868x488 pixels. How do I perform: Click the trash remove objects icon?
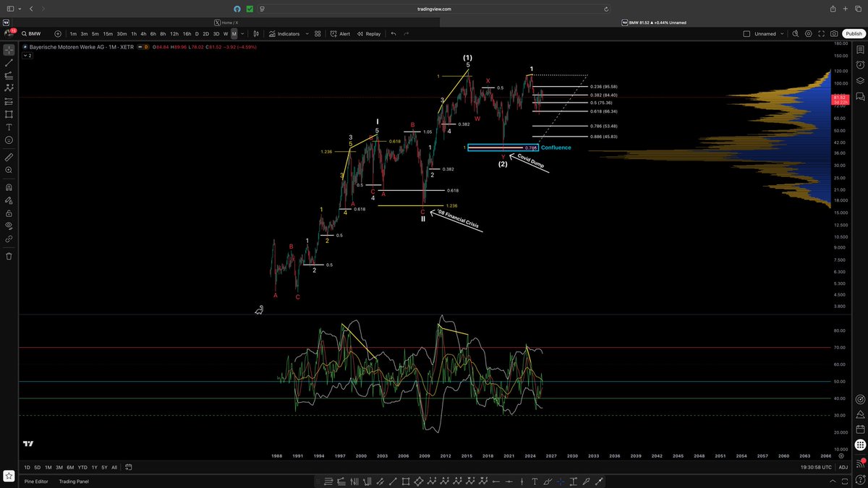(x=9, y=256)
